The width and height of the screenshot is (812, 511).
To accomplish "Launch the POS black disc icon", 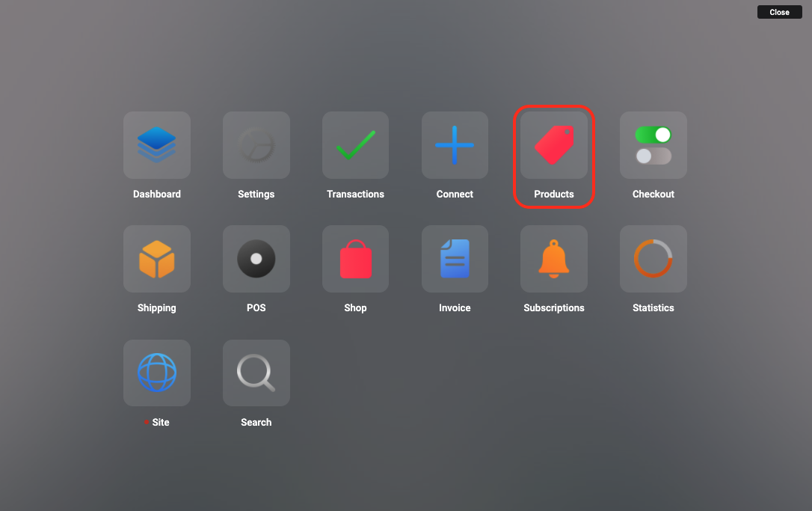I will point(256,259).
